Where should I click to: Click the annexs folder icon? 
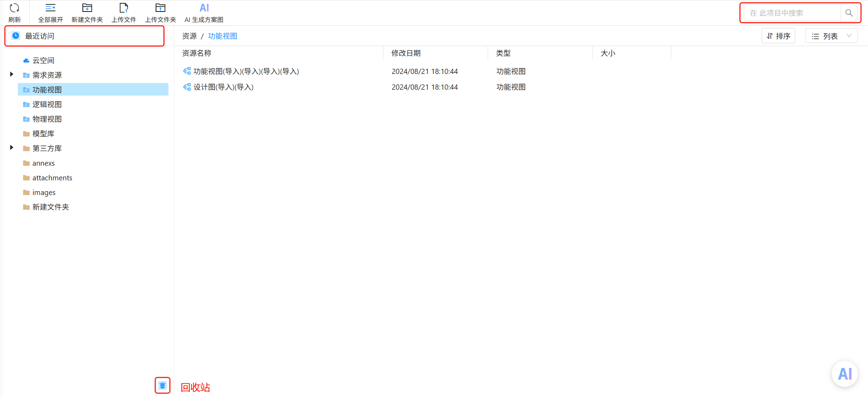click(26, 163)
